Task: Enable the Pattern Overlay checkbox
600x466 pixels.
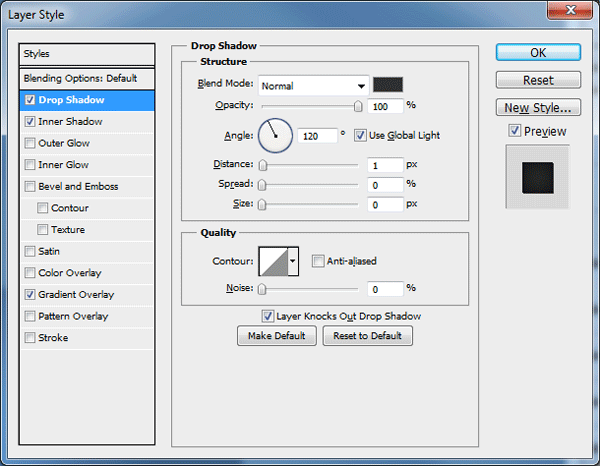Action: (30, 316)
